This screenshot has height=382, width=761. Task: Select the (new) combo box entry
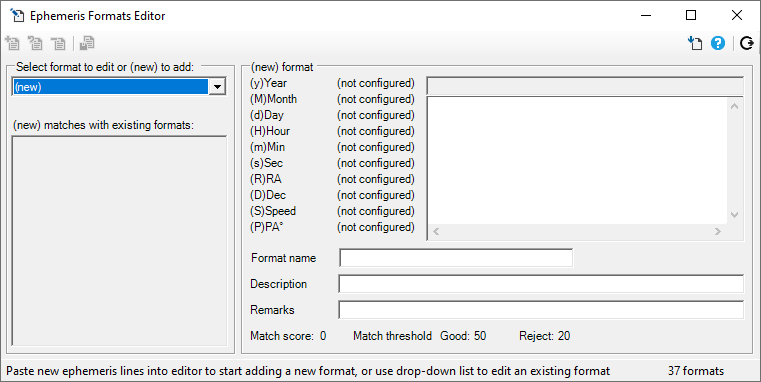tap(111, 87)
